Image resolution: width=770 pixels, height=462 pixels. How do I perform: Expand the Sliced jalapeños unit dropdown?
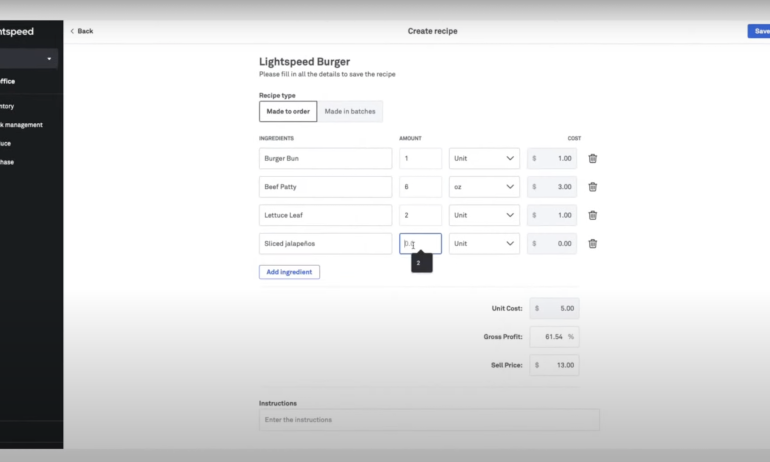484,243
